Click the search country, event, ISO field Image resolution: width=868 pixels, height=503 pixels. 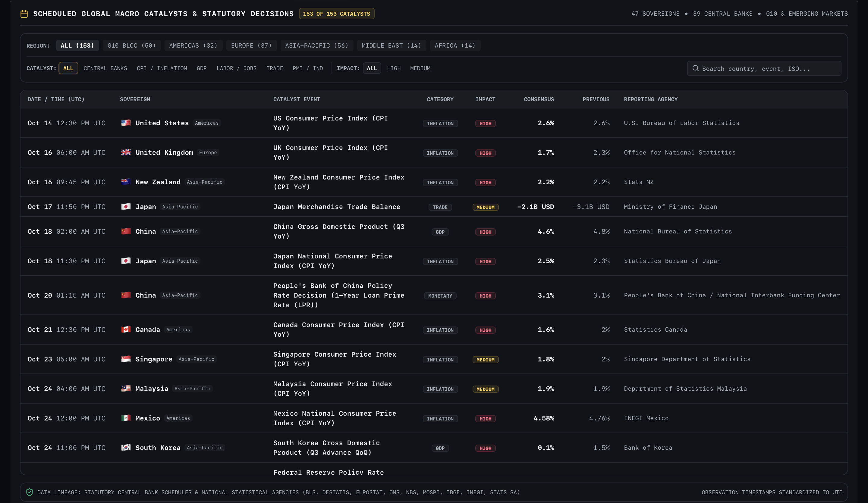click(x=764, y=68)
